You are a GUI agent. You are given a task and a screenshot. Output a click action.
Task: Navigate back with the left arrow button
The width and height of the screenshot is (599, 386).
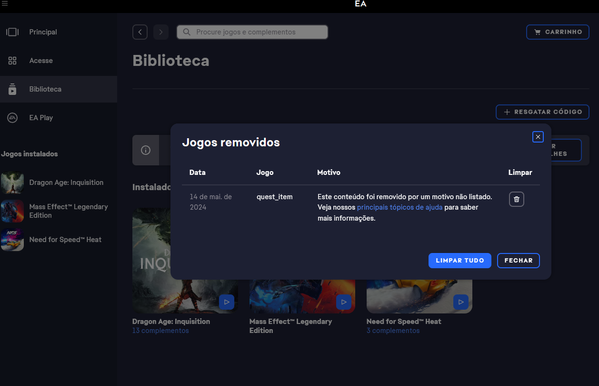140,32
